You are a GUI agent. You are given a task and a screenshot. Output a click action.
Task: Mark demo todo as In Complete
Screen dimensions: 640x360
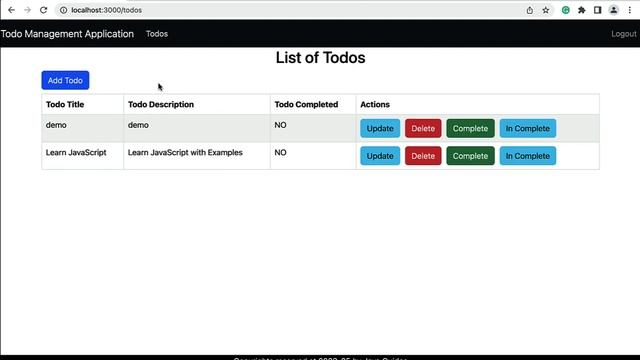click(x=528, y=128)
